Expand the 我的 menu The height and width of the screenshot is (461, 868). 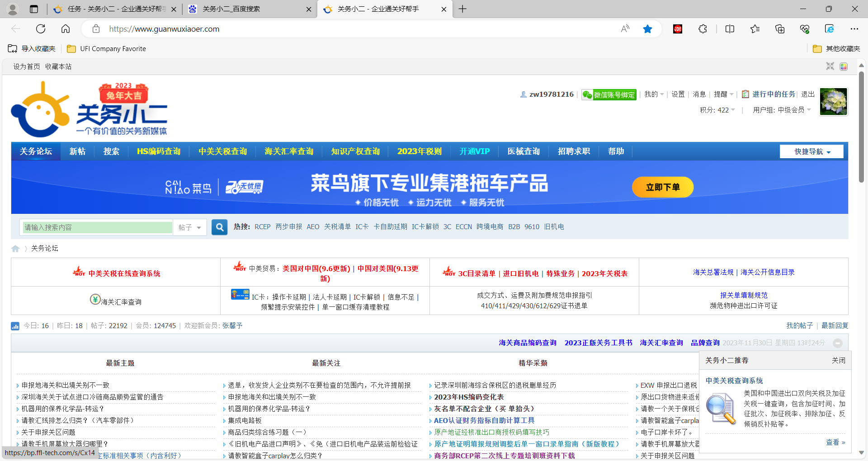(x=654, y=94)
